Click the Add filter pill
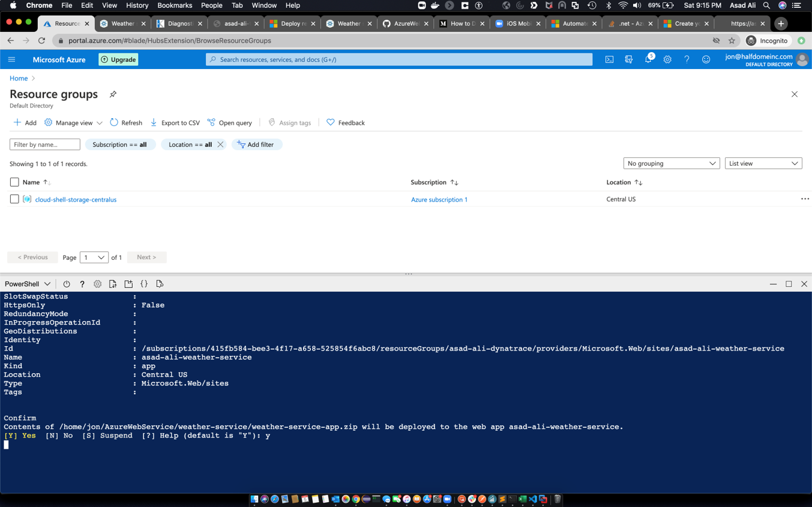 click(256, 145)
